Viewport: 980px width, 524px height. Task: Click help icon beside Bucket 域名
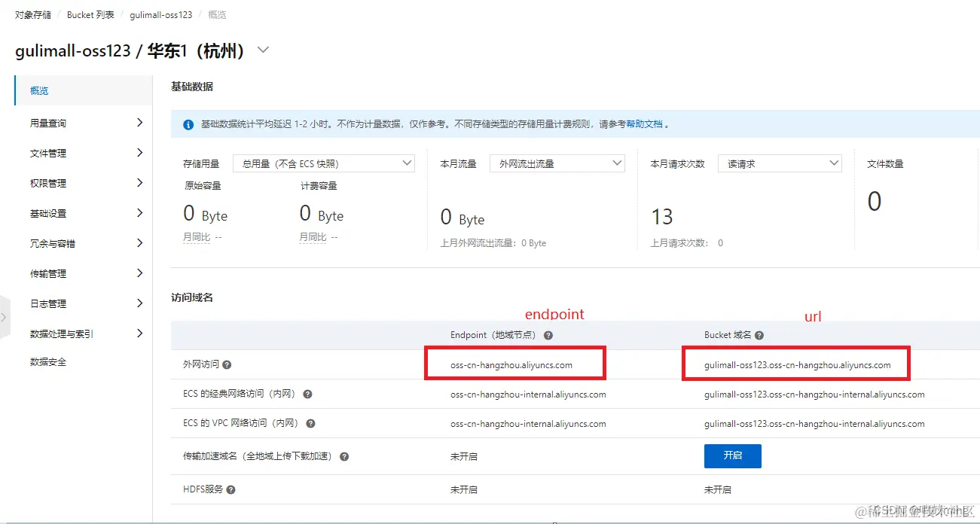(759, 335)
